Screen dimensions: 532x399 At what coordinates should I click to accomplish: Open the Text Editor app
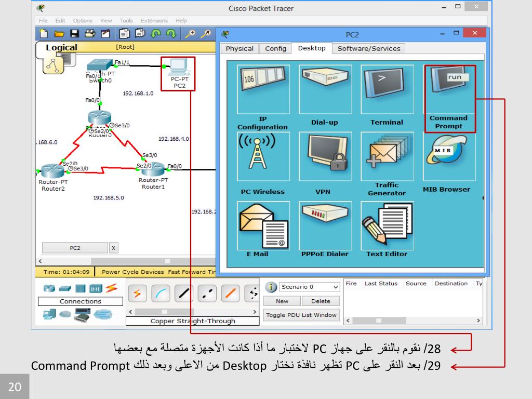387,225
